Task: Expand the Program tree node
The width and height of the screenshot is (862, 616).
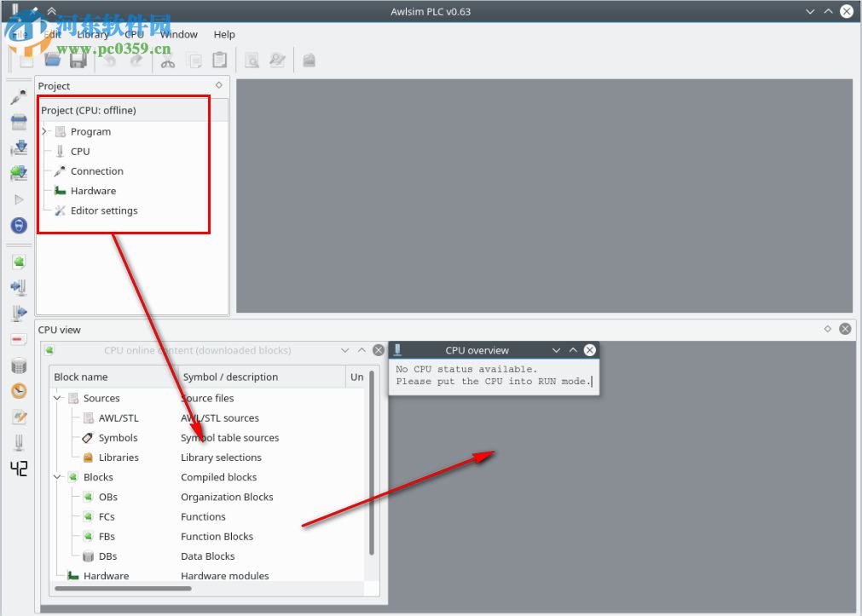Action: [44, 131]
